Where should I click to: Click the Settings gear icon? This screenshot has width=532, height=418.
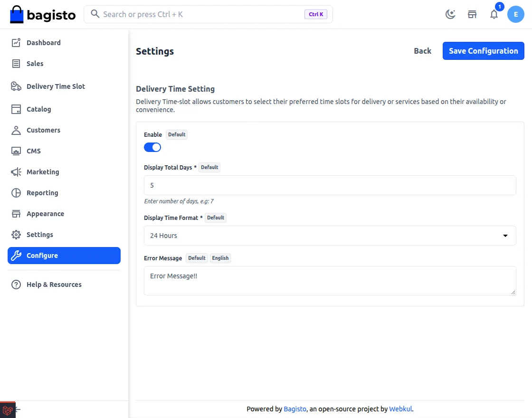[x=16, y=235]
